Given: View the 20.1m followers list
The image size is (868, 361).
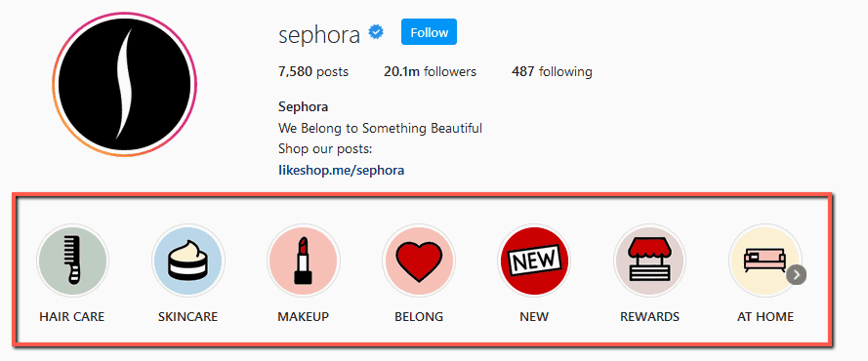Looking at the screenshot, I should (431, 72).
